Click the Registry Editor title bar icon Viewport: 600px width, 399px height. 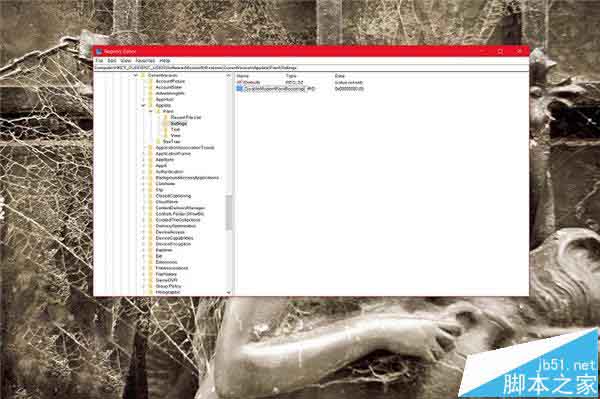99,51
